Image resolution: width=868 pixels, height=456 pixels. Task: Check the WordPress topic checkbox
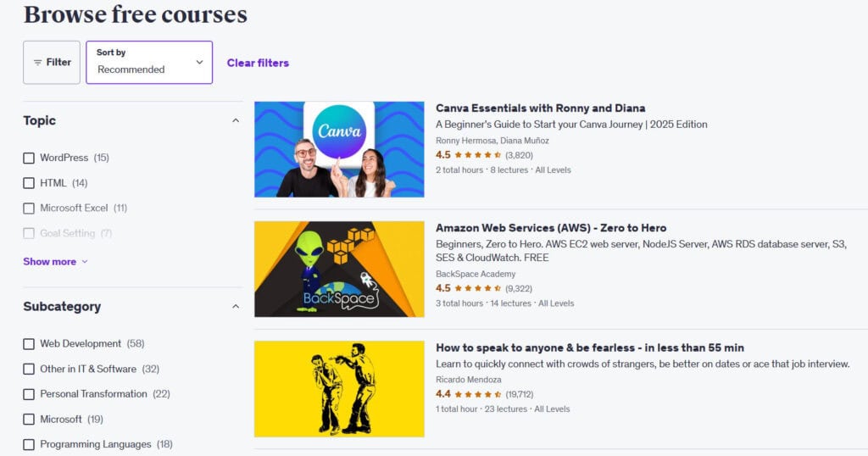coord(29,158)
